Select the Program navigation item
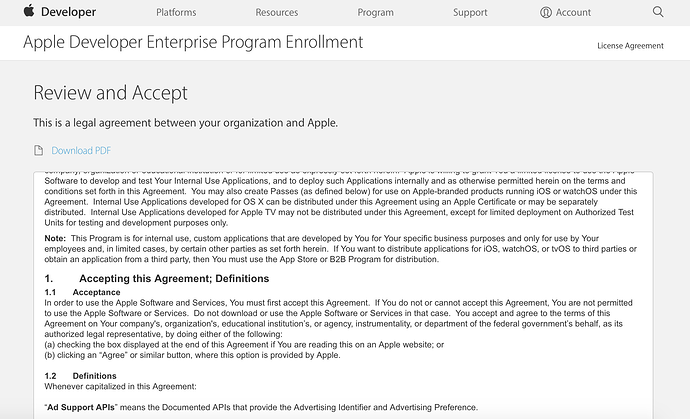This screenshot has width=690, height=419. pyautogui.click(x=375, y=12)
